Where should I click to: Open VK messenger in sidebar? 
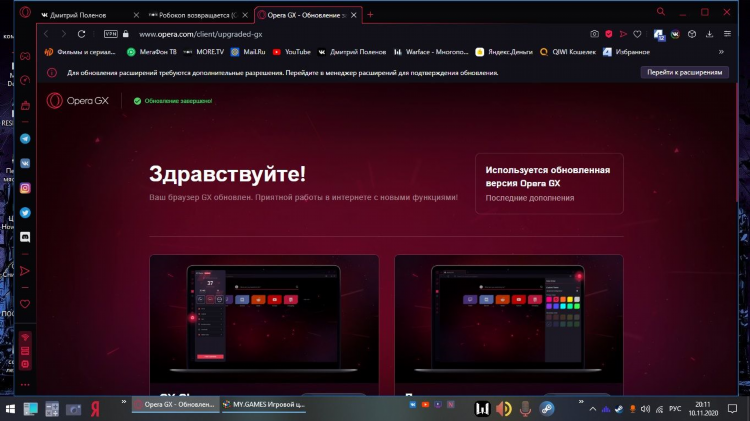25,163
